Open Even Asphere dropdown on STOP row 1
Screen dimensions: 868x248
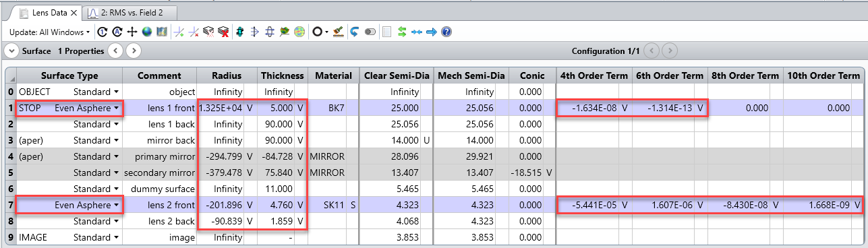coord(116,108)
